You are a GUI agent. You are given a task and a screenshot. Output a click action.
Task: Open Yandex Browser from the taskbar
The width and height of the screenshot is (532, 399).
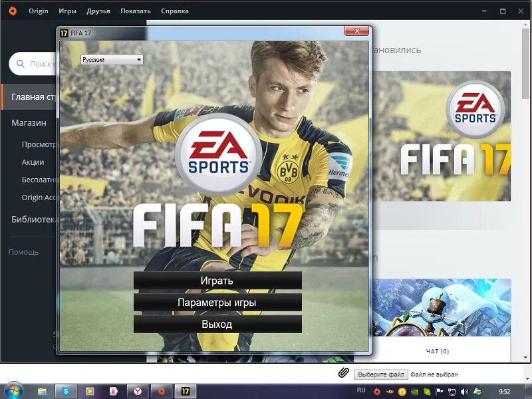[138, 392]
